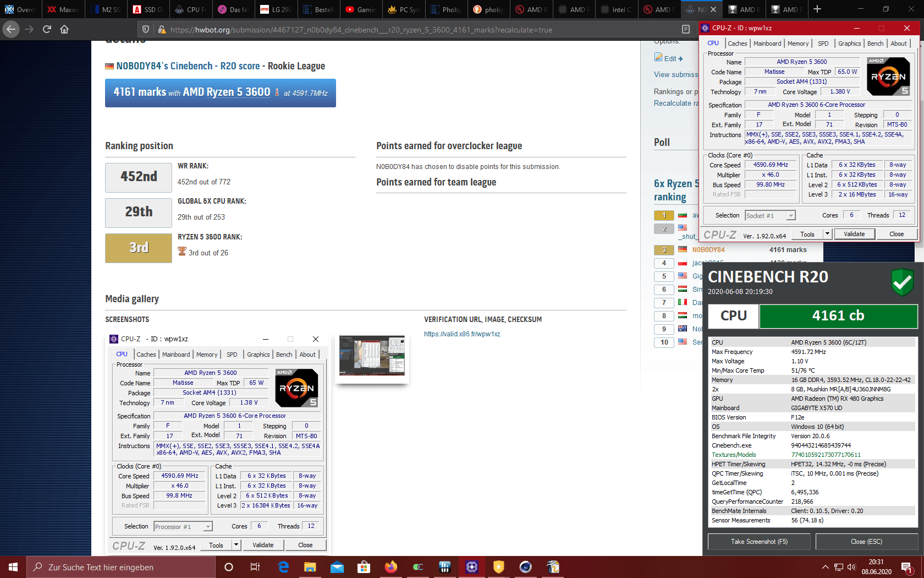Open the valid.x86.fr/wpw1xz verification link
Viewport: 924px width, 578px height.
pos(462,334)
